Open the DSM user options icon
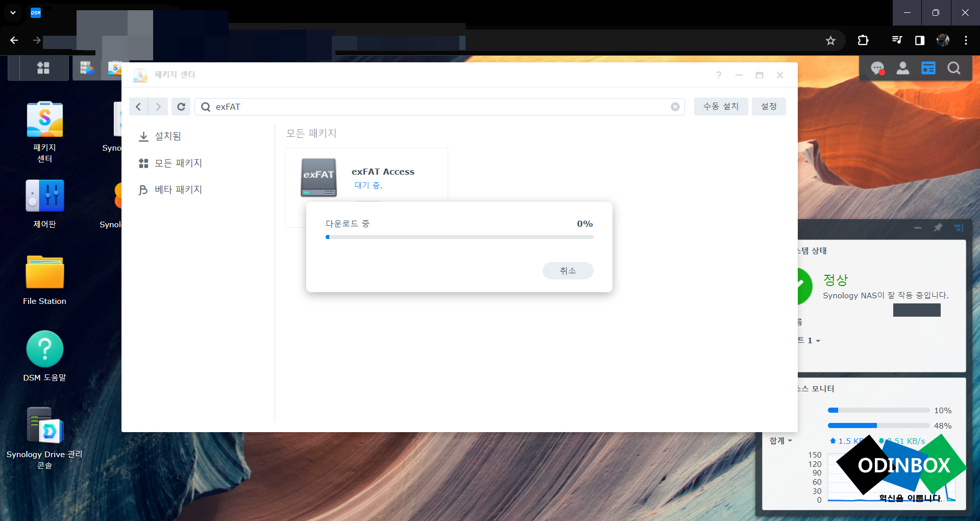The height and width of the screenshot is (521, 980). coord(902,68)
